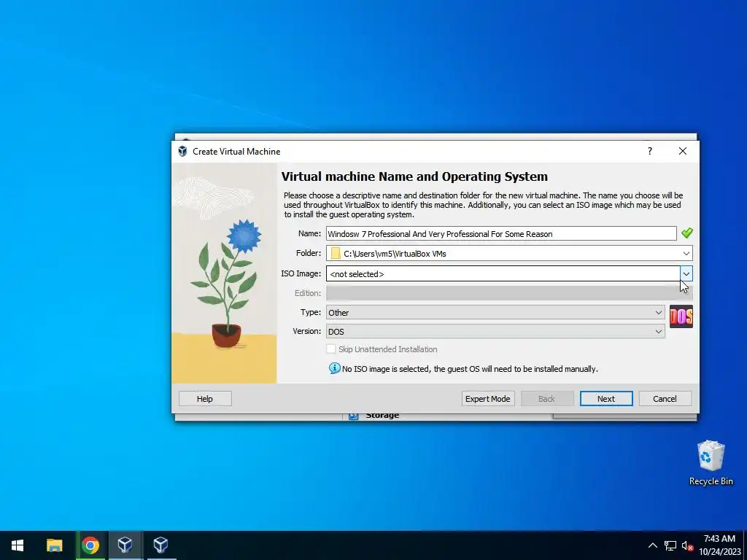Click the green checkmark beside Name field

coord(686,233)
